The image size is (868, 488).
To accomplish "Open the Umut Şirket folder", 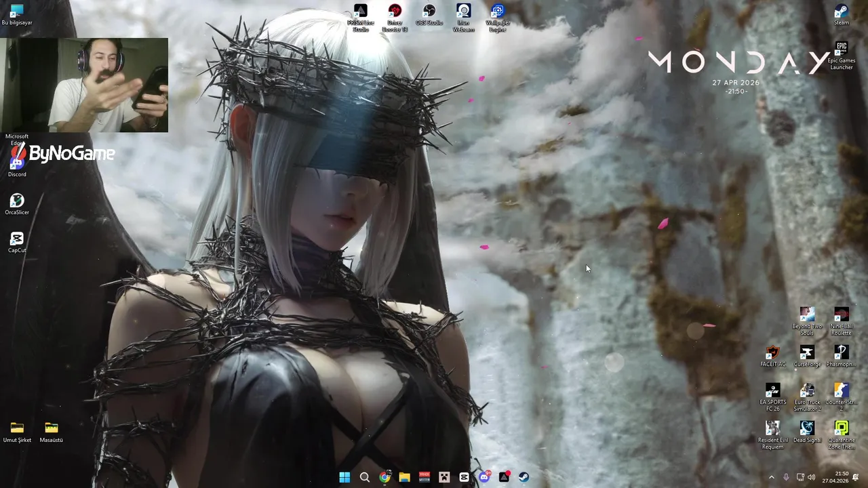I will click(x=17, y=432).
